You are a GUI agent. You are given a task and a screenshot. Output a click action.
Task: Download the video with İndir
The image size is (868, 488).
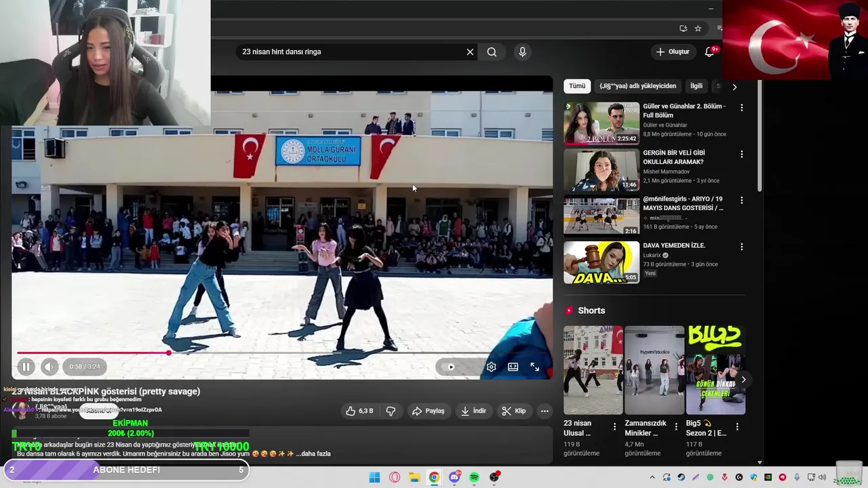pyautogui.click(x=473, y=411)
